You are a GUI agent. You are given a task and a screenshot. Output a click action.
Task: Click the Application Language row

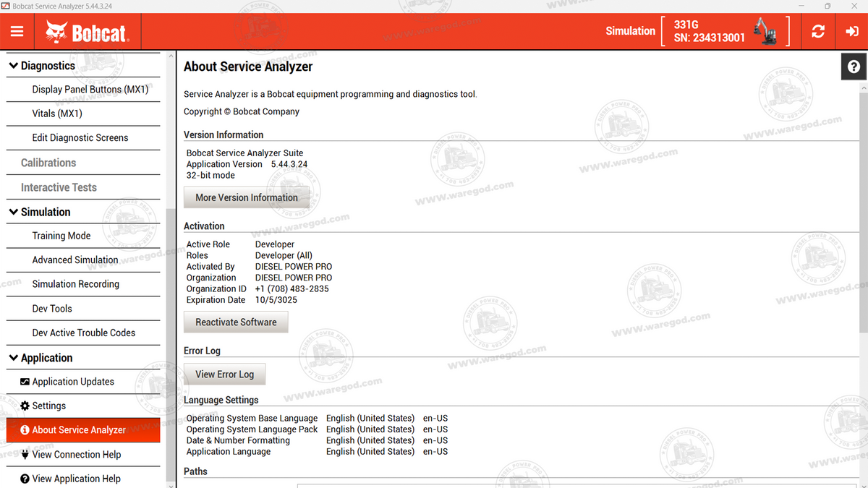317,452
